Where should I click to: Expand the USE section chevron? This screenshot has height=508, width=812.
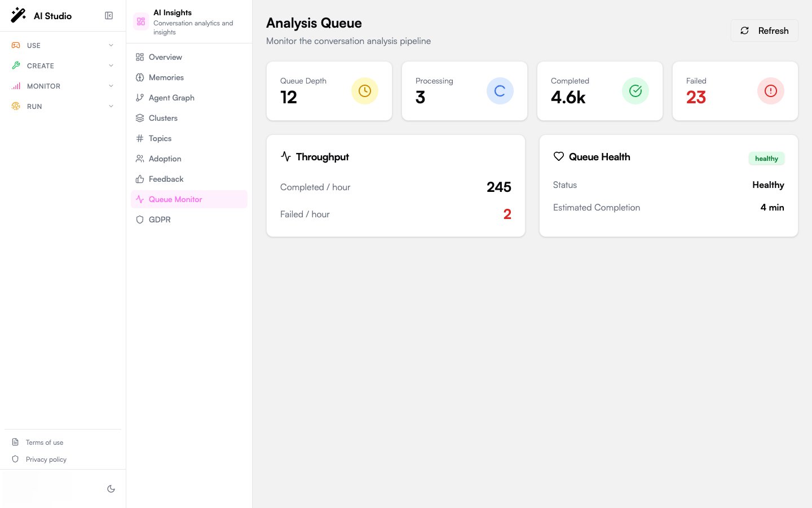click(111, 45)
